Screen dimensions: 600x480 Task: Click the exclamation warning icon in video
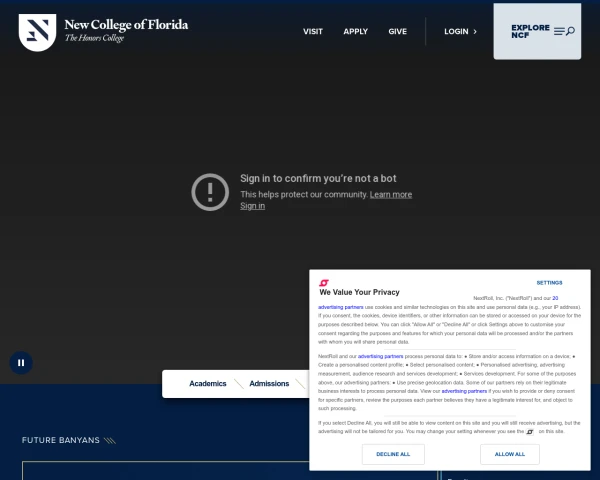(x=210, y=192)
